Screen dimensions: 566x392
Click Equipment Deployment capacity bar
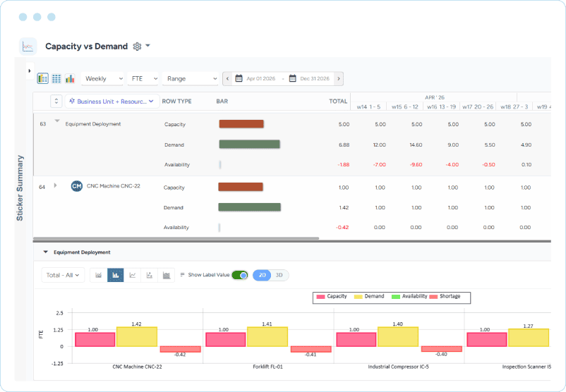coord(241,124)
